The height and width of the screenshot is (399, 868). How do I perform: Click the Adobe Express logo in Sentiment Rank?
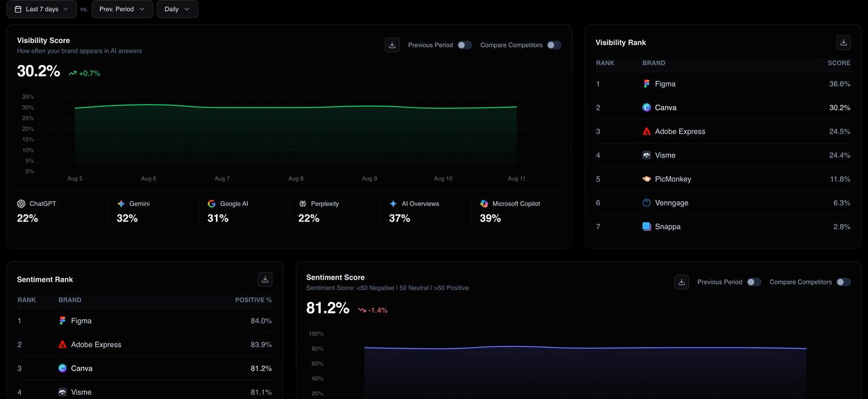[x=62, y=345]
